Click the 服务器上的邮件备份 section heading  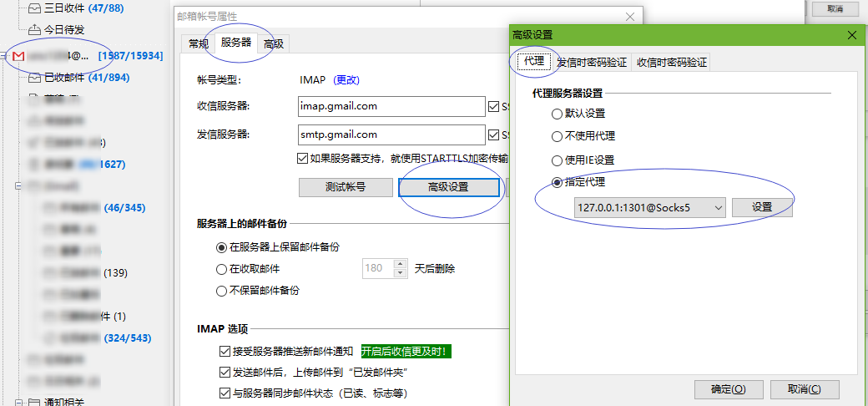click(242, 224)
